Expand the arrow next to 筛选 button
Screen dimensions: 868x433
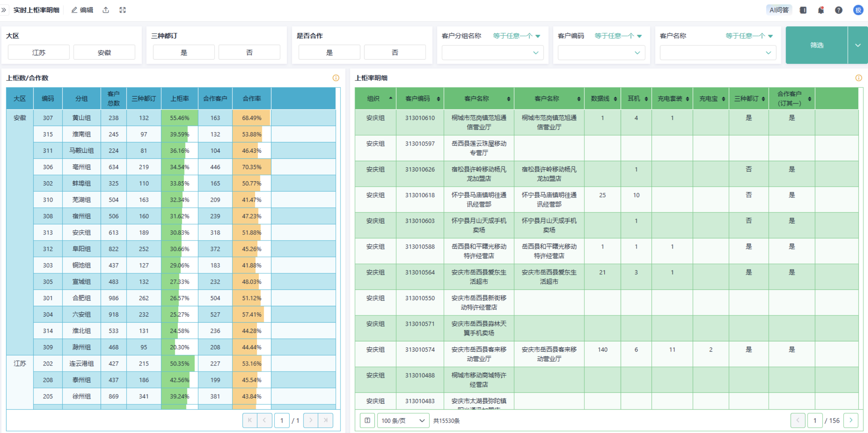point(858,45)
